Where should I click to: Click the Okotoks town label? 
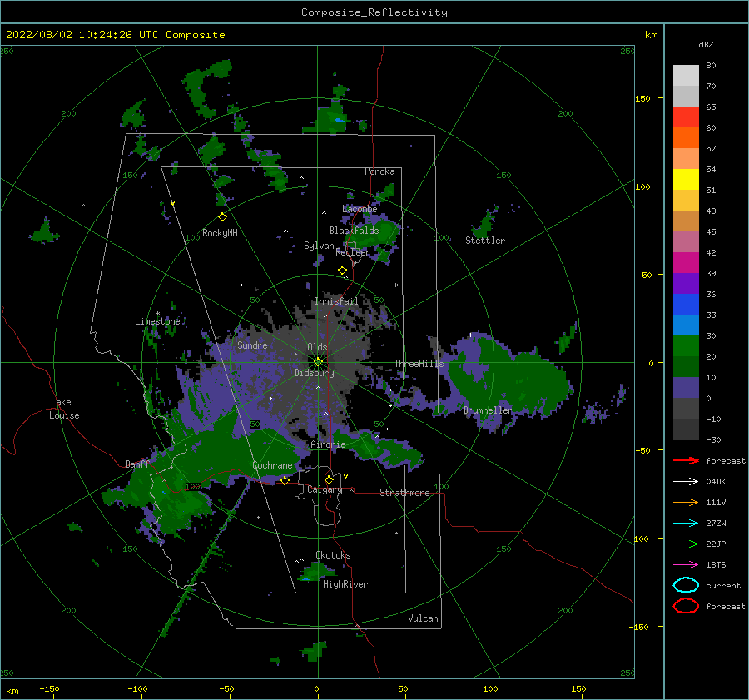click(333, 556)
